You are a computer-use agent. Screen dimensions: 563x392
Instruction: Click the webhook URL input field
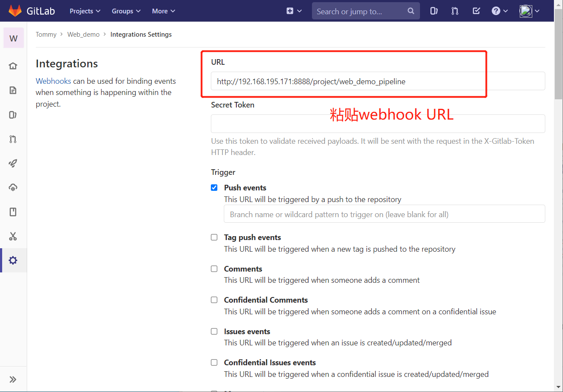coord(378,81)
